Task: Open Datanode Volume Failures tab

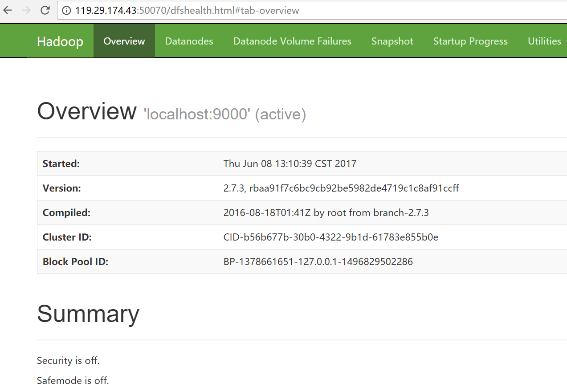Action: [x=292, y=41]
